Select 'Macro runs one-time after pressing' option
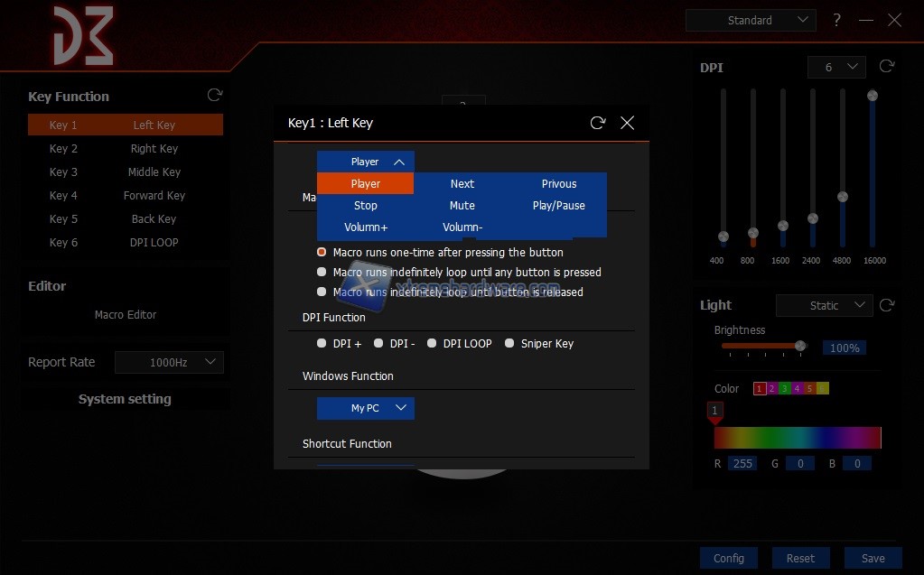Viewport: 924px width, 575px height. coord(322,253)
